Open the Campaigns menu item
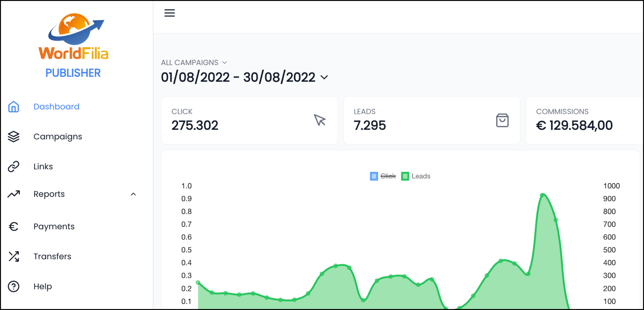 pyautogui.click(x=58, y=137)
